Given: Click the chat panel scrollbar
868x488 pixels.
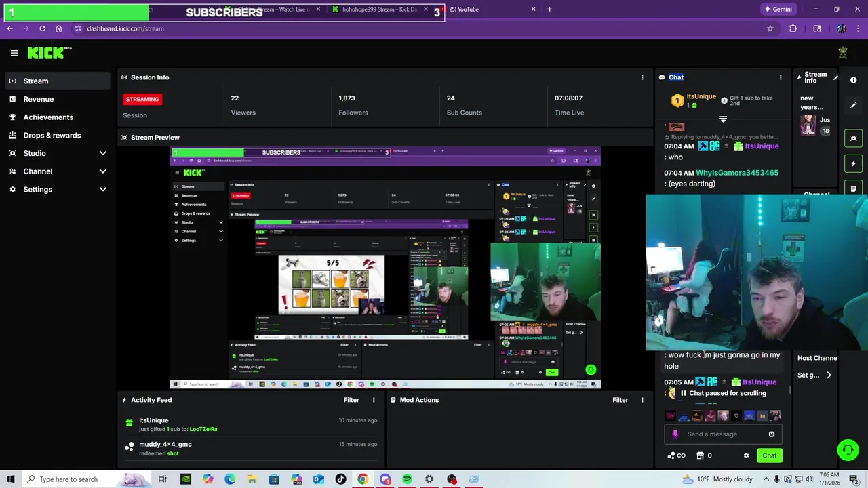Looking at the screenshot, I should coord(789,390).
